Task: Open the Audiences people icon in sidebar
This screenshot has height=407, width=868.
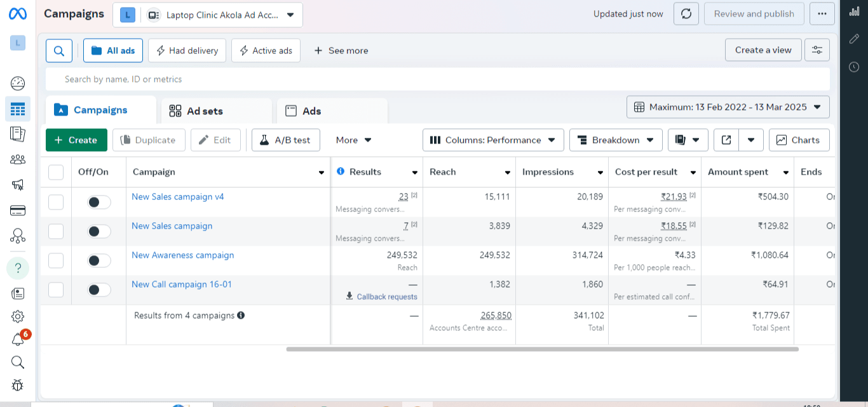Action: (18, 159)
